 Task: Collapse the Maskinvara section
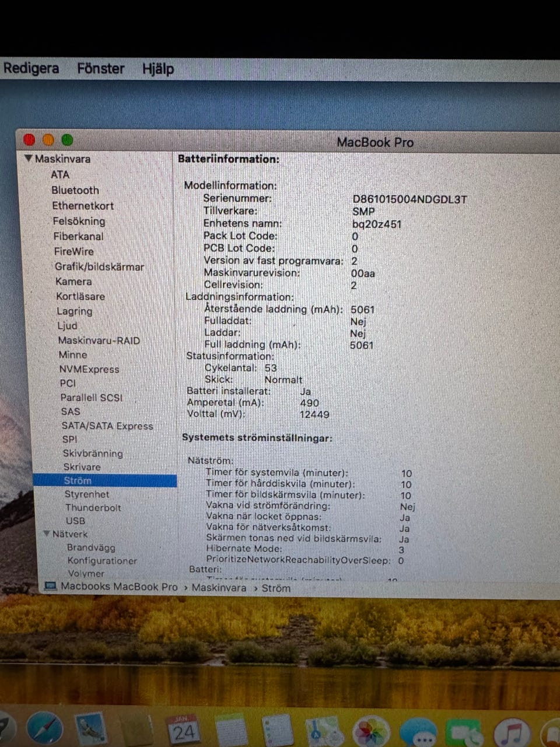coord(28,158)
